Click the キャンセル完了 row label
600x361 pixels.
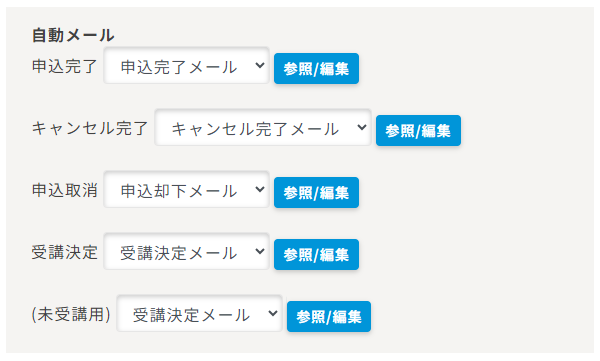(90, 128)
